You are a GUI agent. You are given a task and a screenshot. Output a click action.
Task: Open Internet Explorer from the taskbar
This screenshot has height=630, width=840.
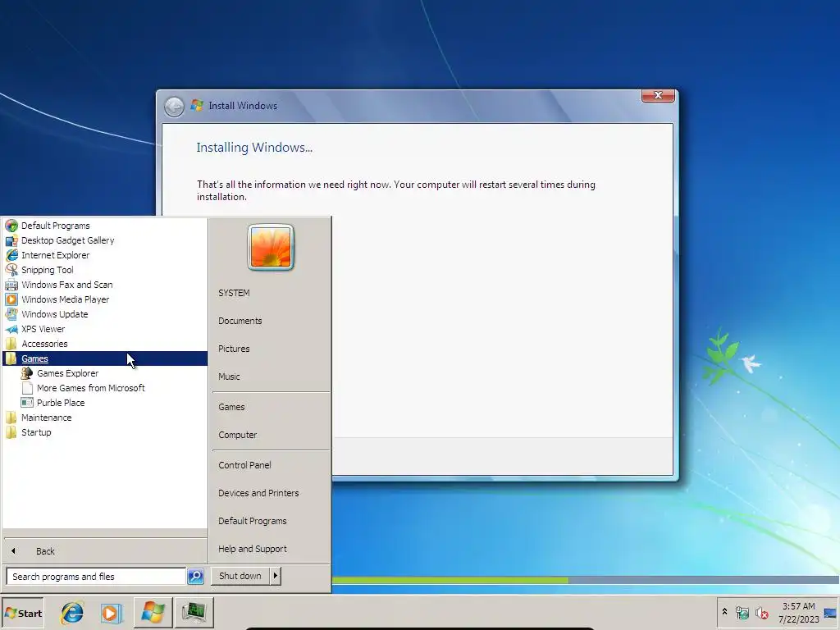pos(72,612)
